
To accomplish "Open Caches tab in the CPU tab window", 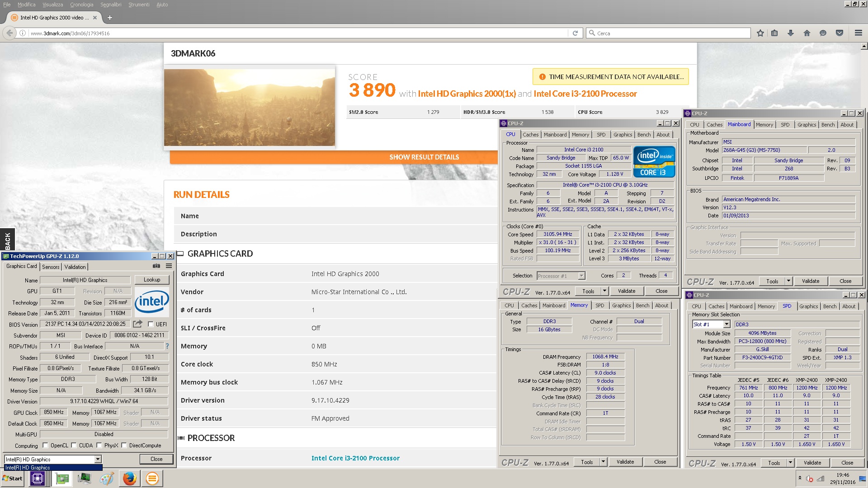I will [530, 135].
